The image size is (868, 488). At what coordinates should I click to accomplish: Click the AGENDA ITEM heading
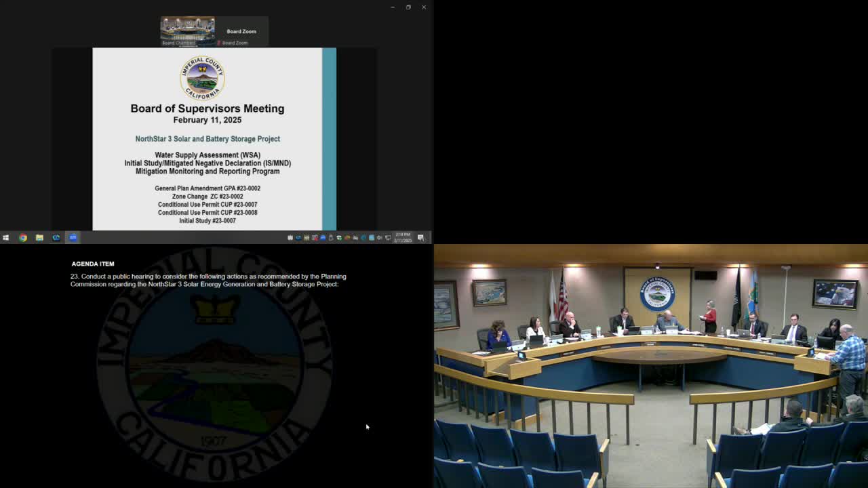93,264
